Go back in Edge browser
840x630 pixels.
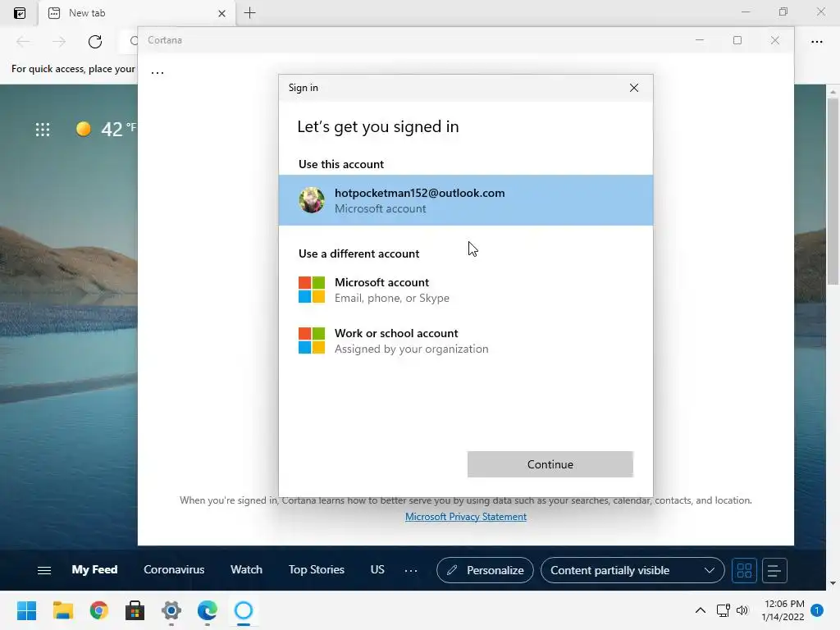pos(23,41)
